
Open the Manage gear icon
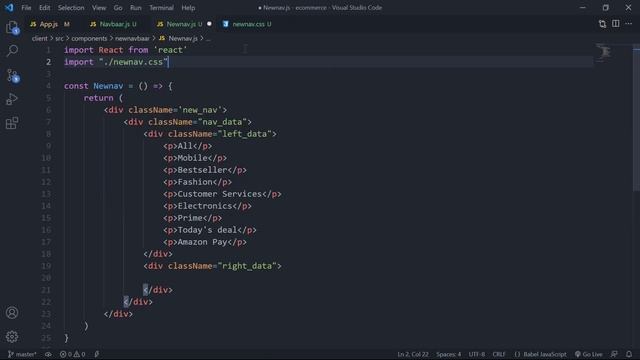pyautogui.click(x=12, y=337)
